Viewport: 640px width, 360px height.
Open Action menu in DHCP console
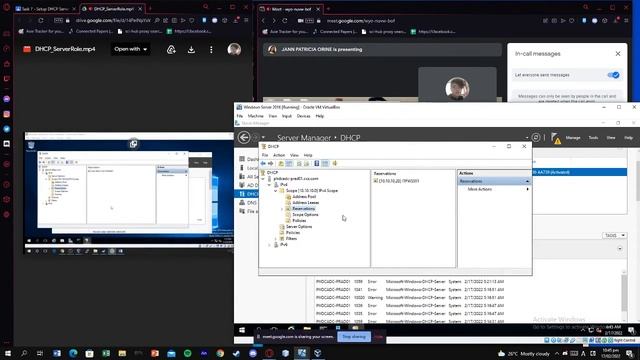pos(279,155)
